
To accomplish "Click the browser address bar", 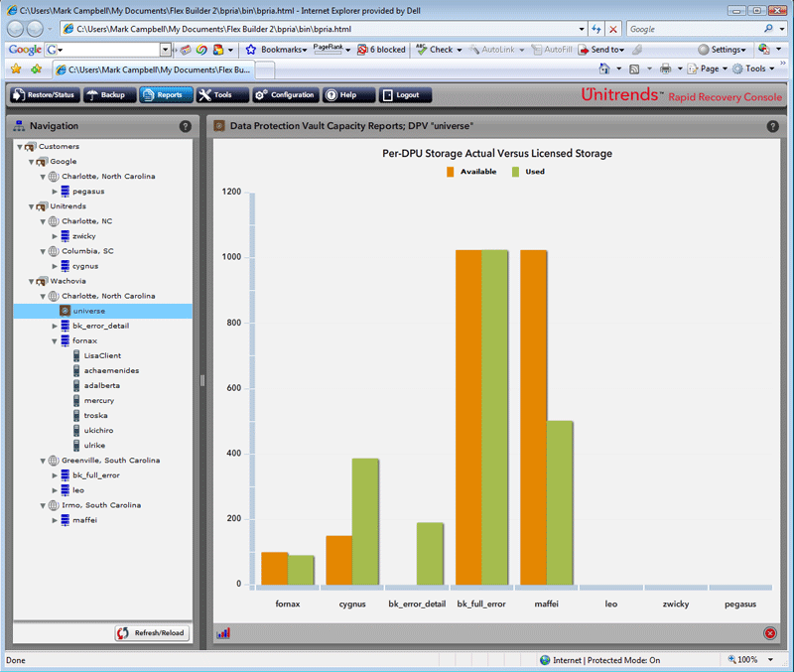I will (x=325, y=29).
